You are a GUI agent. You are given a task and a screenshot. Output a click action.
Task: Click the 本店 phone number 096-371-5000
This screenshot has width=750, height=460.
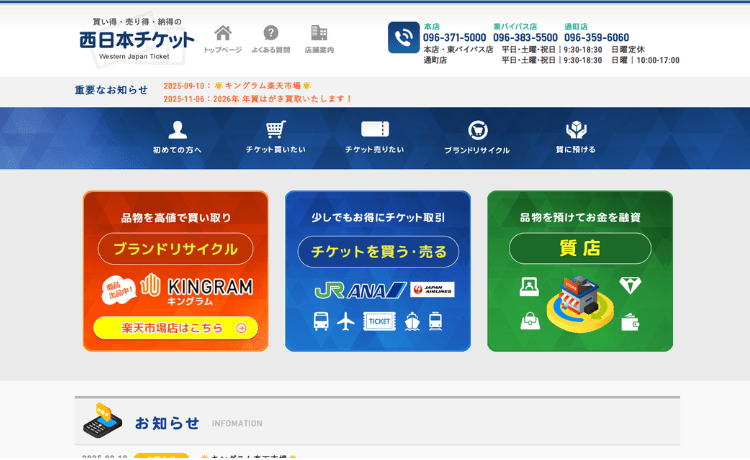pyautogui.click(x=454, y=37)
